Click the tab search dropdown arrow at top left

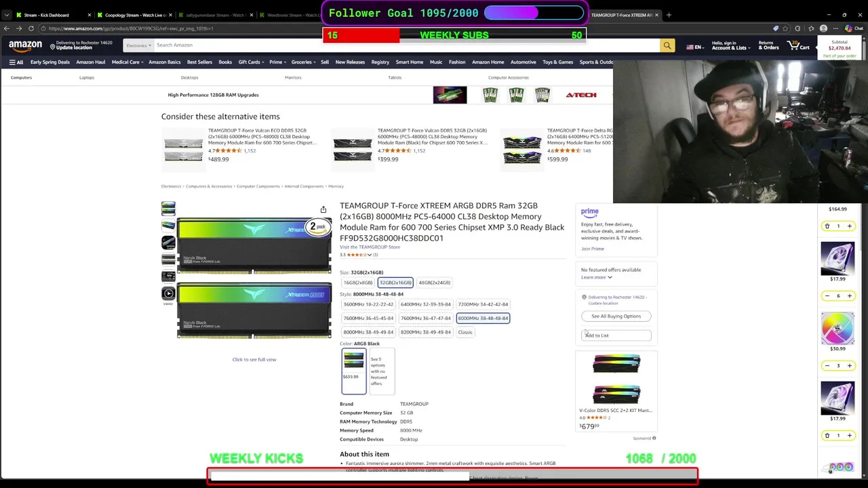coord(7,15)
